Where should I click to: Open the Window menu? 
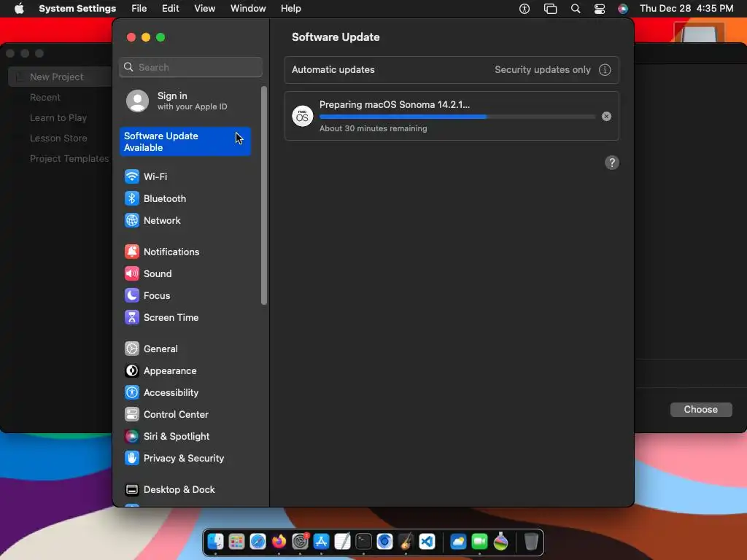[248, 9]
